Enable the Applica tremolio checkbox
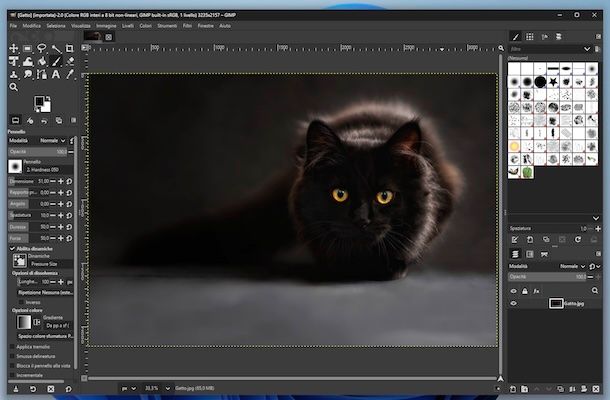610x400 pixels. (12, 347)
